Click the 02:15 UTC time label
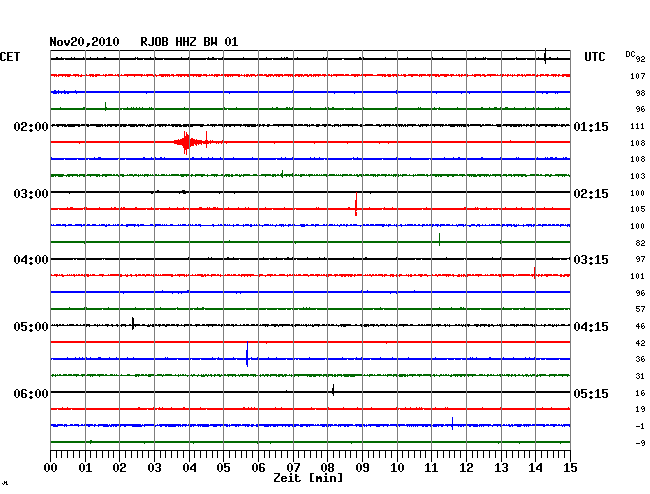The image size is (650, 494). (x=591, y=194)
